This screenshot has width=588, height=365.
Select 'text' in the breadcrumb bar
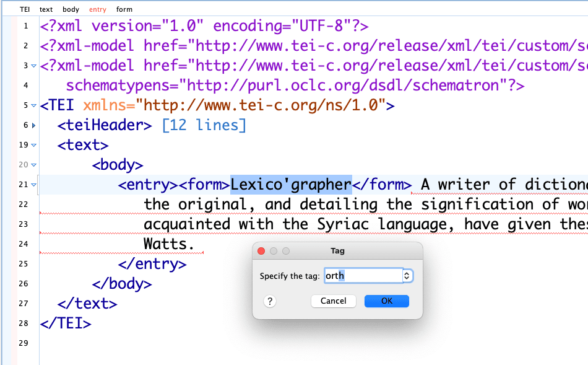point(46,9)
